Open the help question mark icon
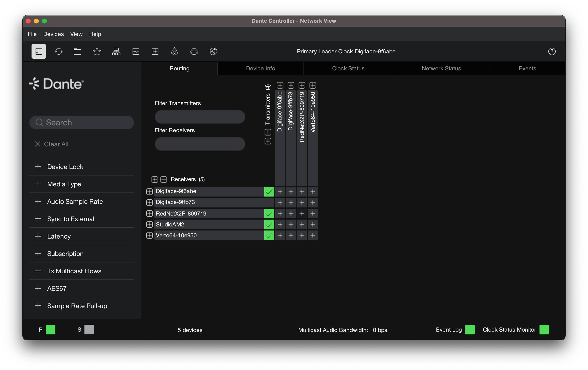This screenshot has width=588, height=370. tap(552, 51)
